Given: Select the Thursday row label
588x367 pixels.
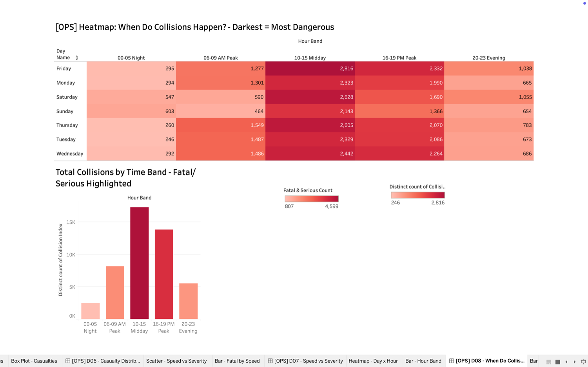Looking at the screenshot, I should click(x=67, y=125).
